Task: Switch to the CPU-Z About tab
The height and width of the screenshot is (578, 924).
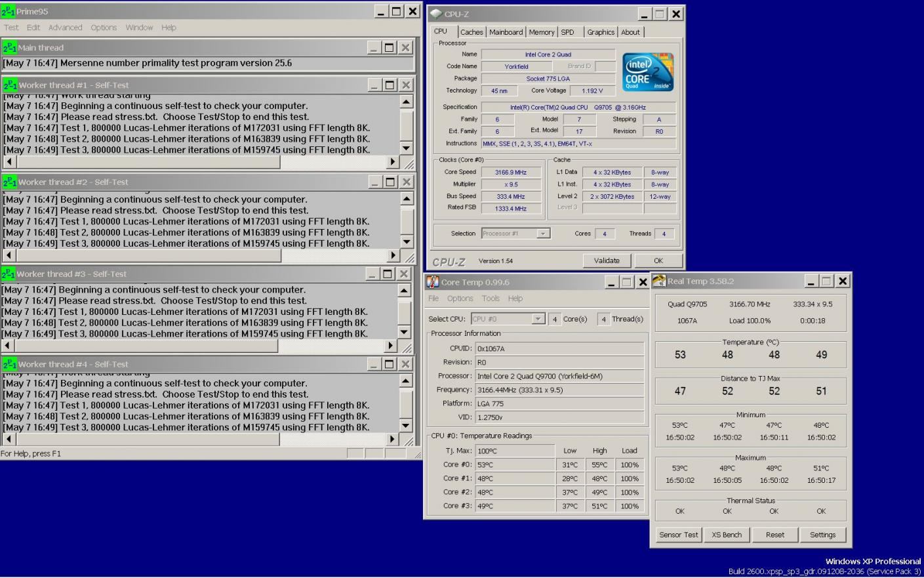Action: click(630, 32)
